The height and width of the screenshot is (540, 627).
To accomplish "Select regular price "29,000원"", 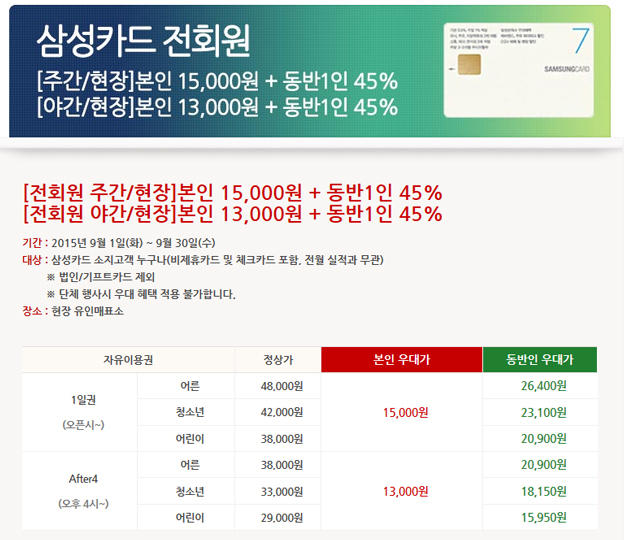I will click(282, 518).
